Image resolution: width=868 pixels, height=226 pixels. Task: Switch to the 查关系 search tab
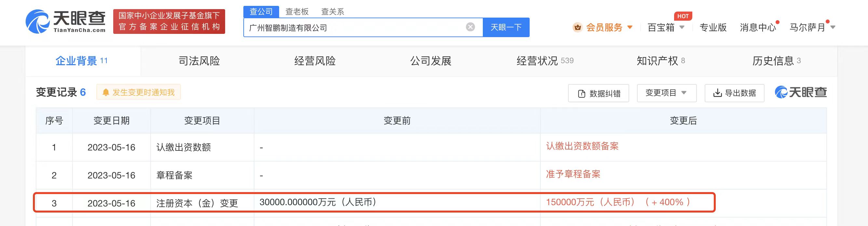tap(332, 12)
